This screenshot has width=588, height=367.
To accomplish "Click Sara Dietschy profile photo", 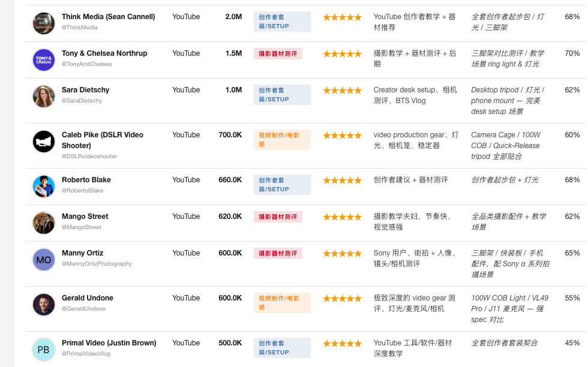I will (43, 97).
